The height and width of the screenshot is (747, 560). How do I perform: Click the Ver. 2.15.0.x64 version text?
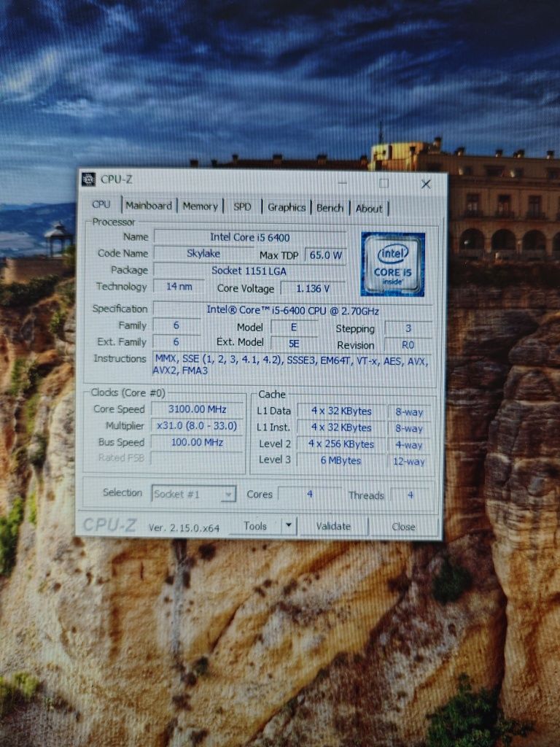184,528
